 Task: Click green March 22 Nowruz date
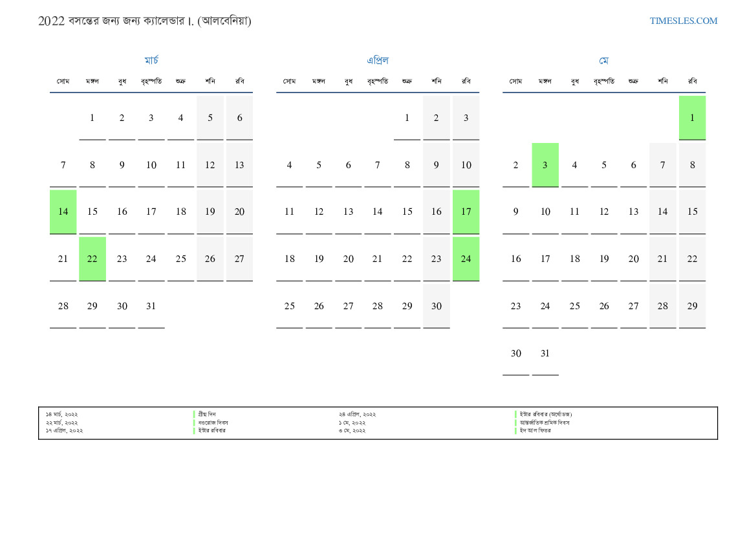point(92,259)
